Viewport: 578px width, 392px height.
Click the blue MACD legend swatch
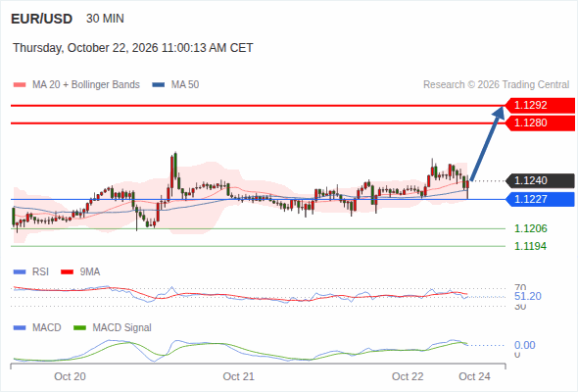[x=20, y=328]
